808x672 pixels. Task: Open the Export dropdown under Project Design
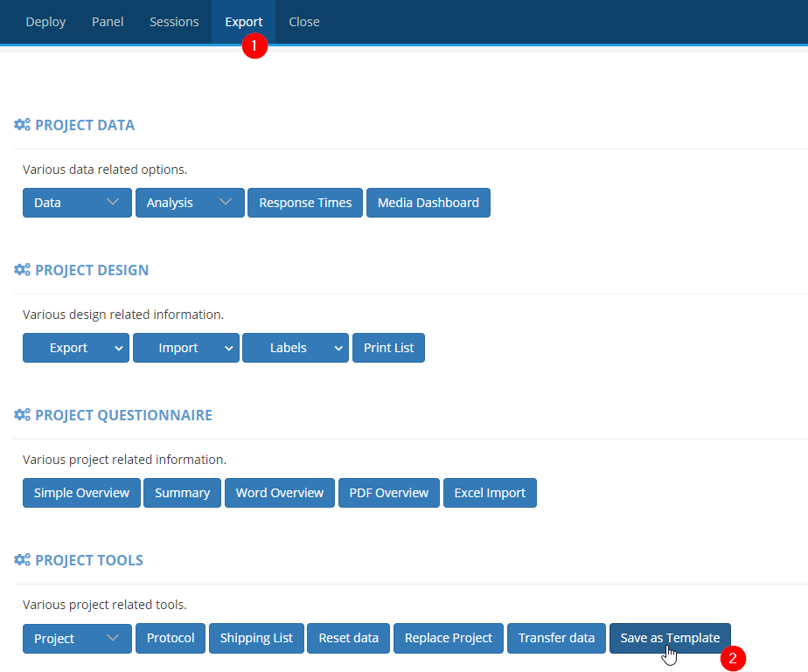click(75, 347)
